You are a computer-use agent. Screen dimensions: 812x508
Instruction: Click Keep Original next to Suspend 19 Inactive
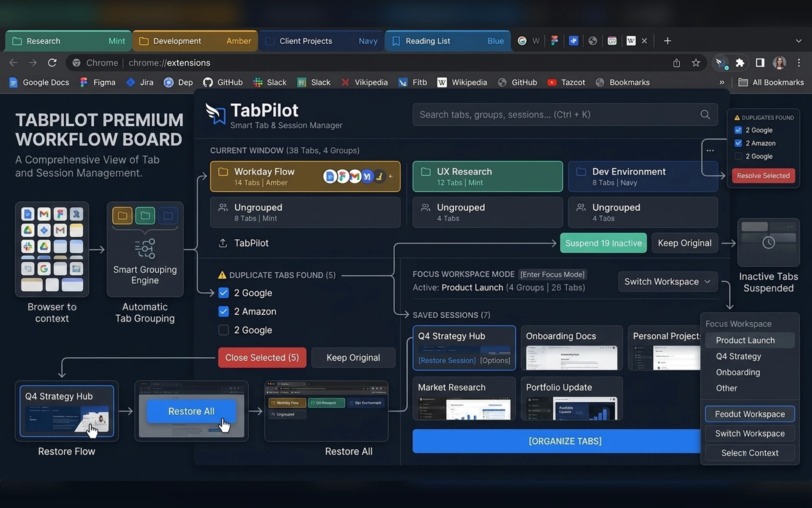[x=684, y=243]
